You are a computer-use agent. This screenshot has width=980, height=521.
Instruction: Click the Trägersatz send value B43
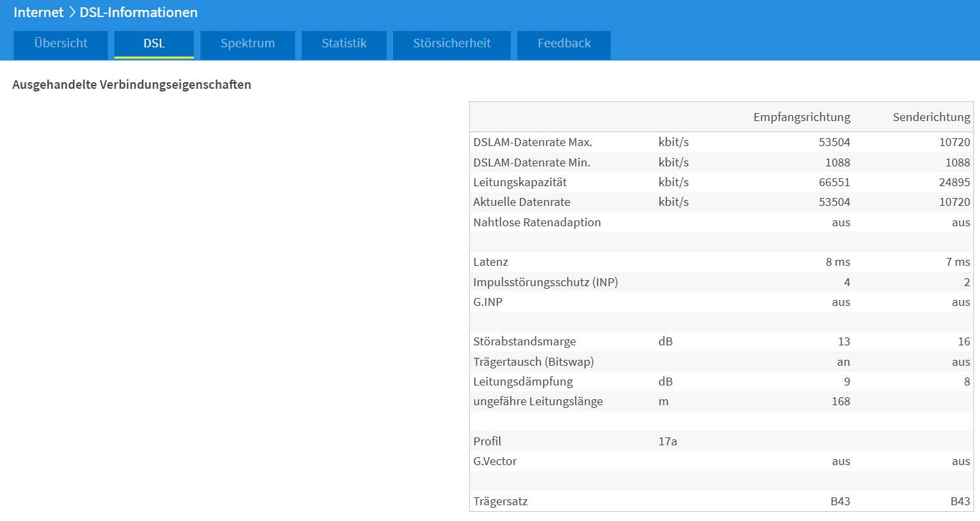(960, 501)
